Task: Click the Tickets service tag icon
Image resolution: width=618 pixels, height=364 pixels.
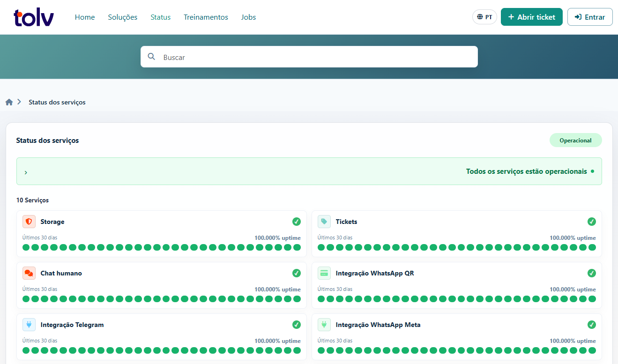Action: [324, 222]
